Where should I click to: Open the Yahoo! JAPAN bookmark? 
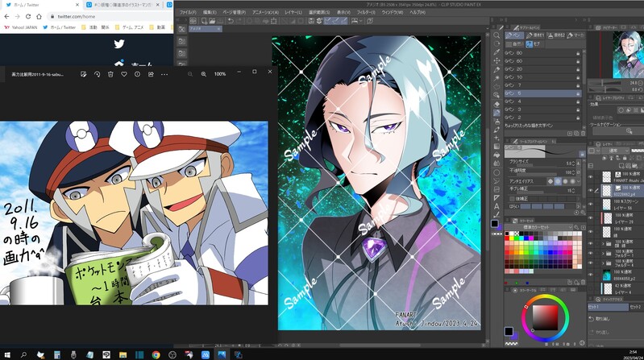[x=20, y=27]
